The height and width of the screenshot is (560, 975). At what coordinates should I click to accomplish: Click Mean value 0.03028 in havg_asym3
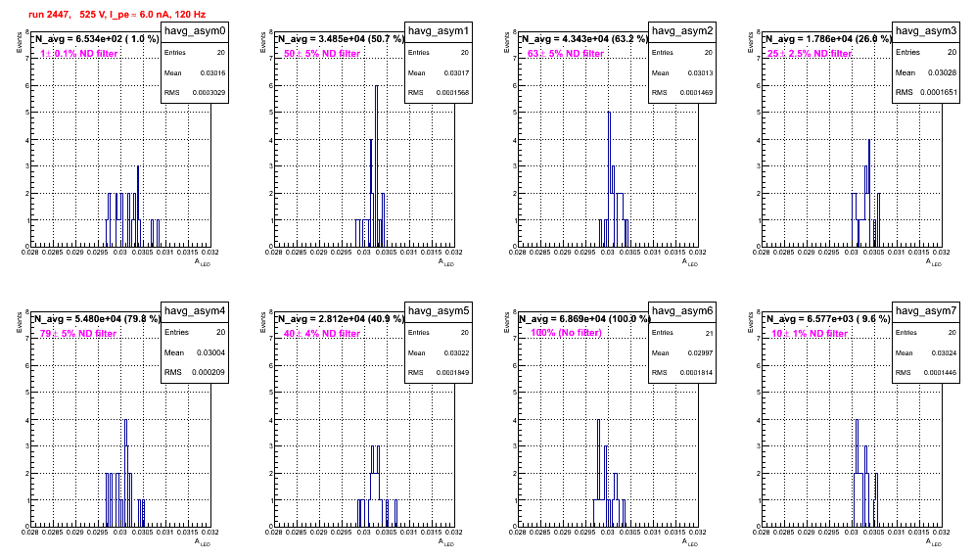[x=942, y=72]
